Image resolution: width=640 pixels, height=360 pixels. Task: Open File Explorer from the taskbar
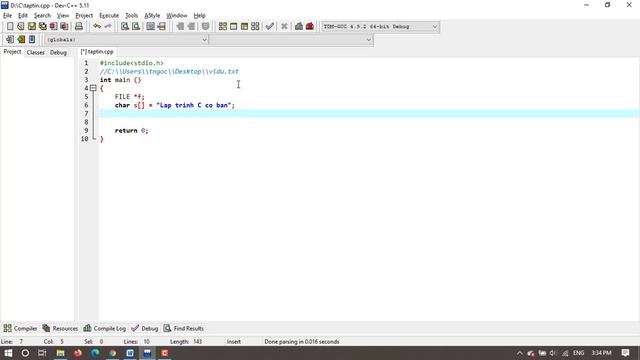point(60,353)
